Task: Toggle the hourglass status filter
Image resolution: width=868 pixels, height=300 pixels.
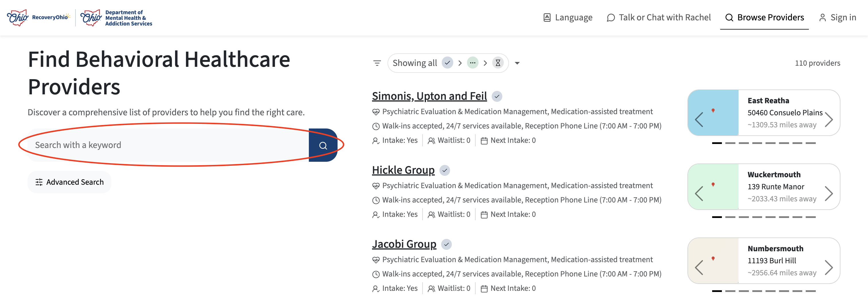Action: tap(498, 63)
